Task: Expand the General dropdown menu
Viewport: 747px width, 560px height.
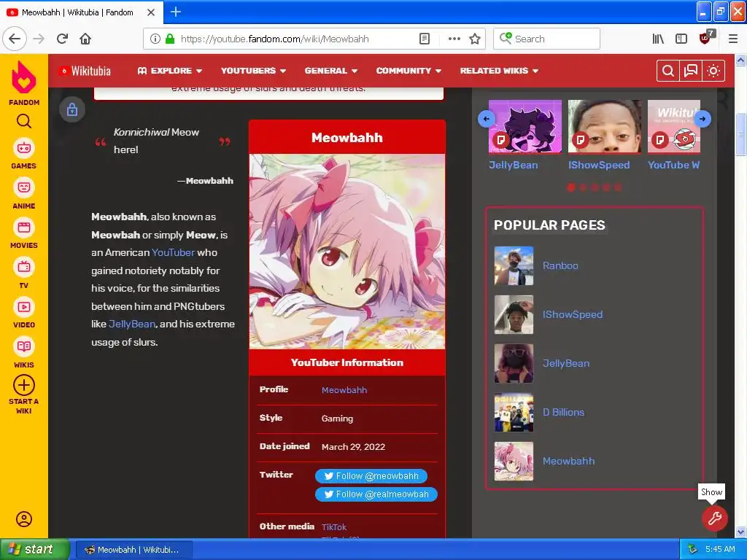Action: (x=331, y=71)
